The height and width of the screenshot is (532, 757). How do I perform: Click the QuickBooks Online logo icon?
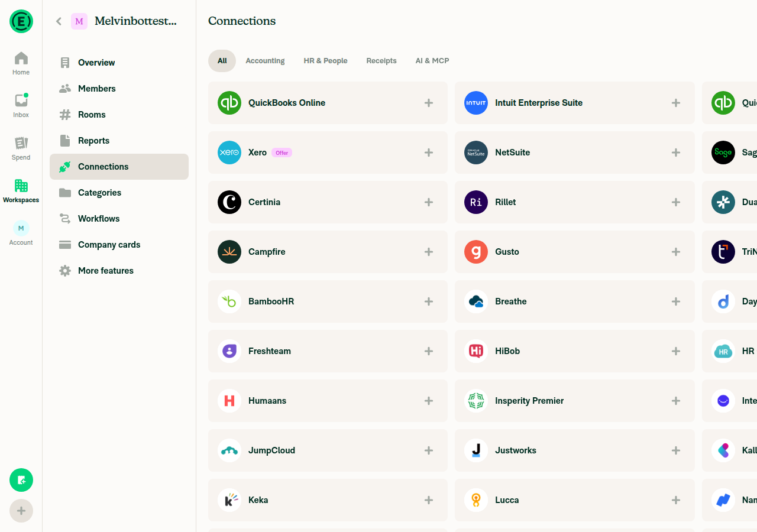pyautogui.click(x=229, y=103)
